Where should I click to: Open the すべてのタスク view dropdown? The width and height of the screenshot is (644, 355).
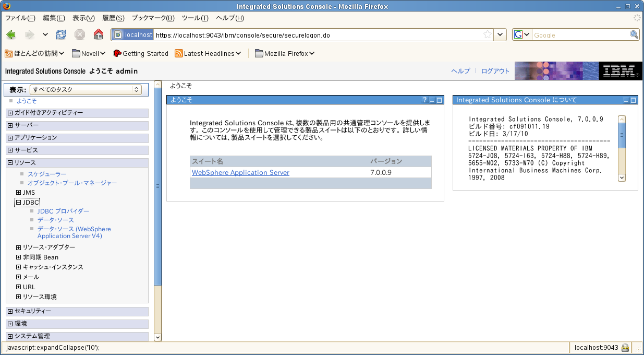click(86, 90)
